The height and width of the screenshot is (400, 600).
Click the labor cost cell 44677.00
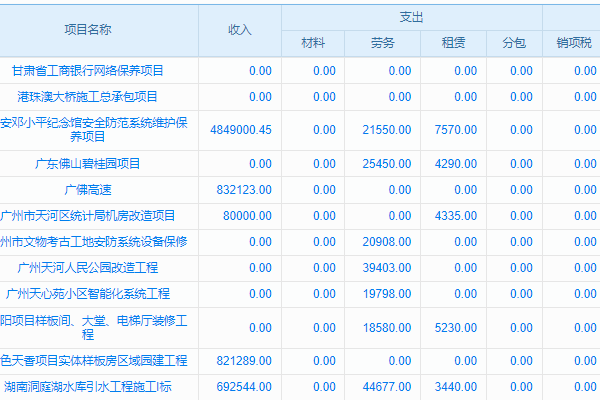point(387,384)
